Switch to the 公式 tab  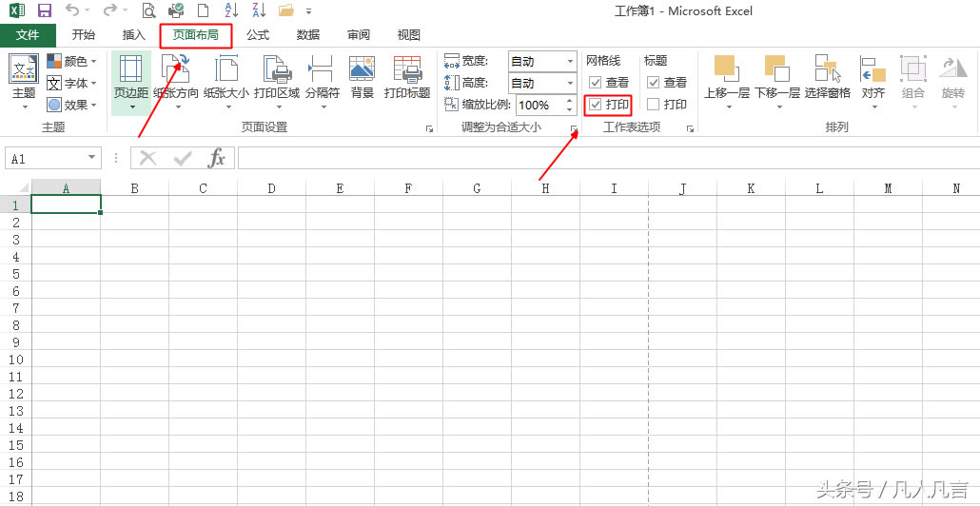tap(257, 35)
